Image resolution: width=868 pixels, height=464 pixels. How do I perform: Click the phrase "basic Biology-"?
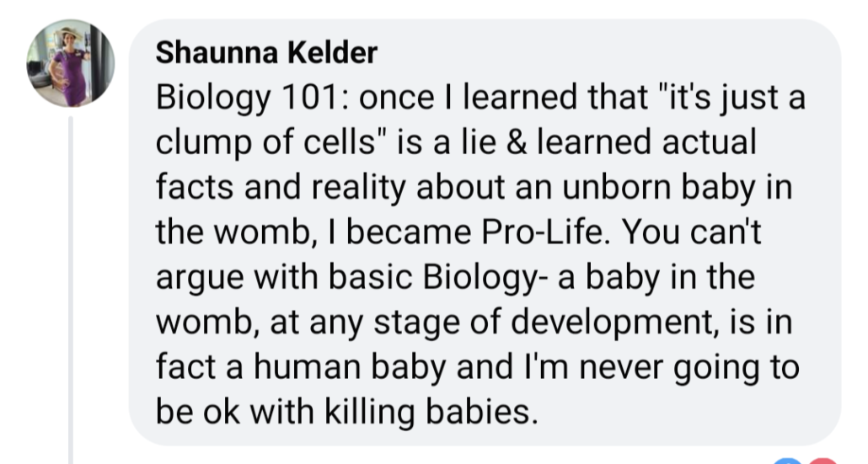(444, 278)
